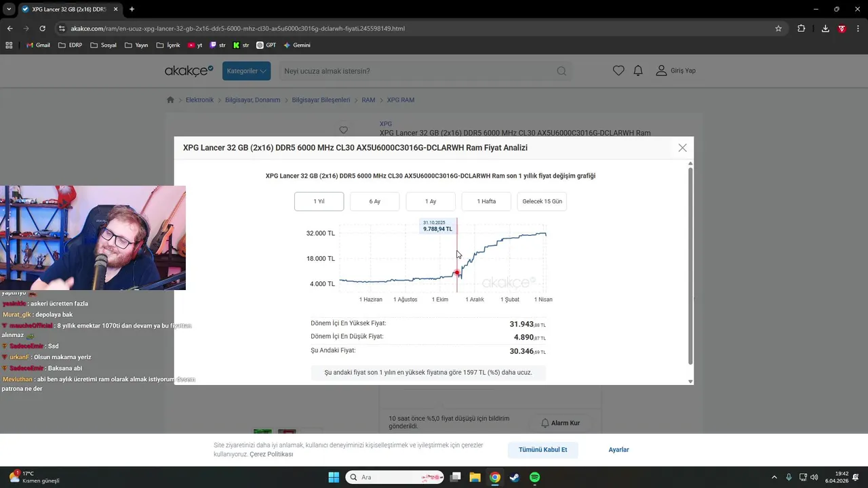
Task: Open Steam from taskbar
Action: coord(515,477)
